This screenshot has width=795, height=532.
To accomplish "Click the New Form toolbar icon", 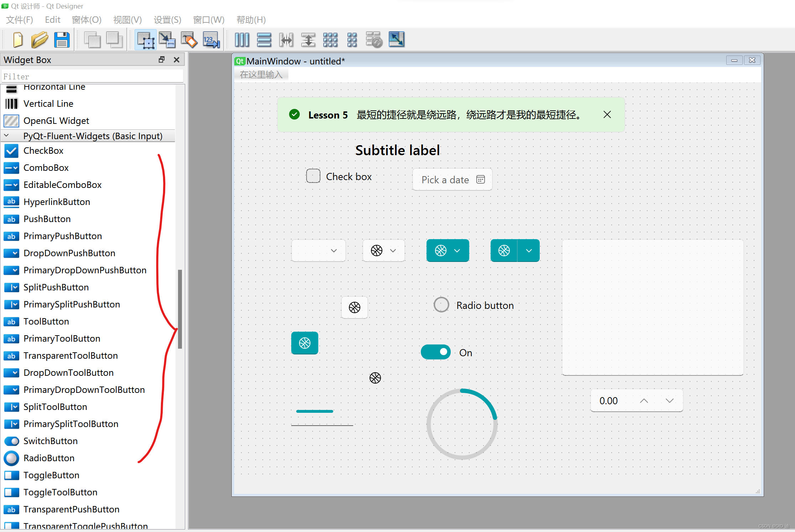I will pos(18,40).
